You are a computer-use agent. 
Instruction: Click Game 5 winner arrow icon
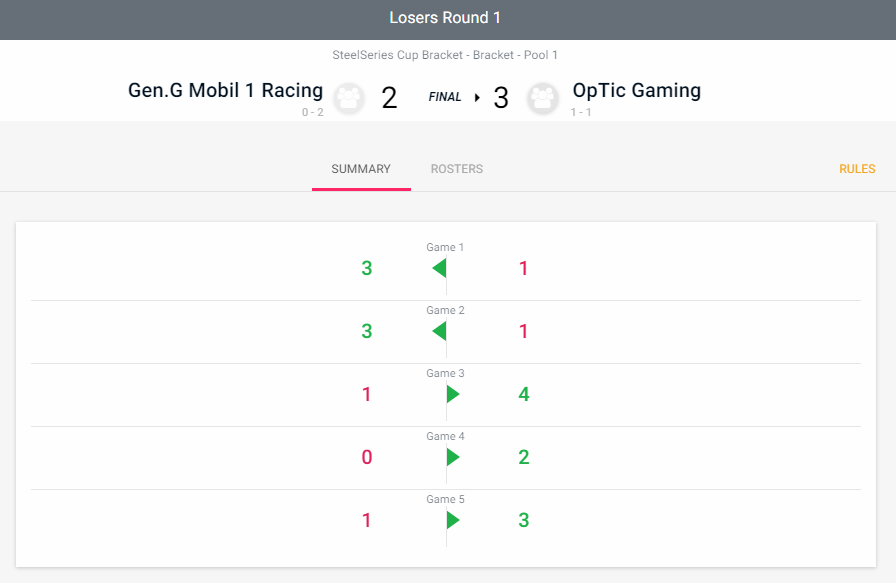(453, 520)
